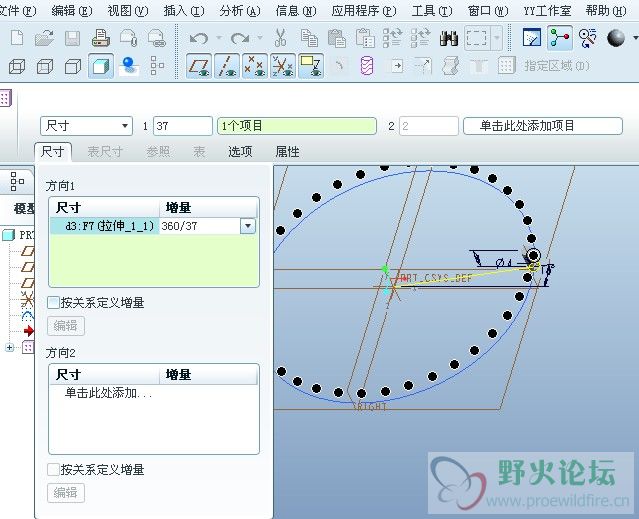Click the Paste clipboard icon
This screenshot has width=639, height=519.
[337, 38]
